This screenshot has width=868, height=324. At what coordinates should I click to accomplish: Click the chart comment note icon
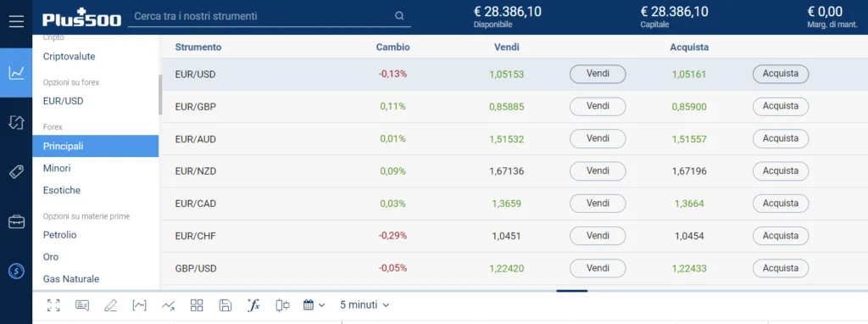coord(82,304)
